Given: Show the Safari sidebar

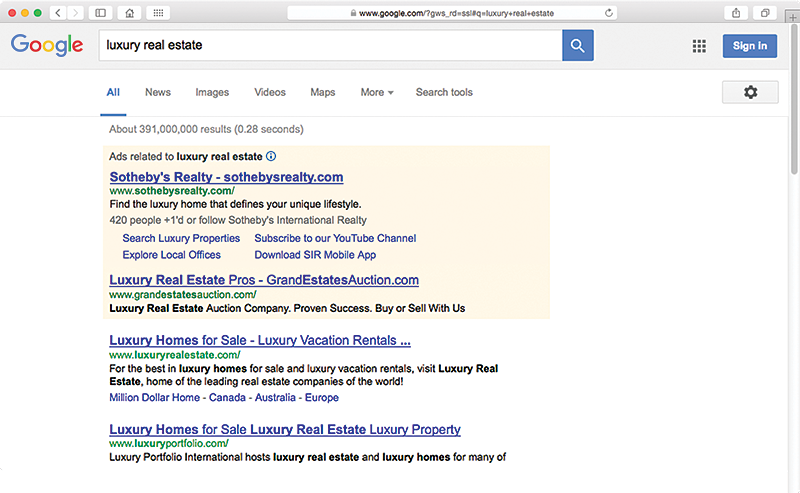Looking at the screenshot, I should 101,13.
